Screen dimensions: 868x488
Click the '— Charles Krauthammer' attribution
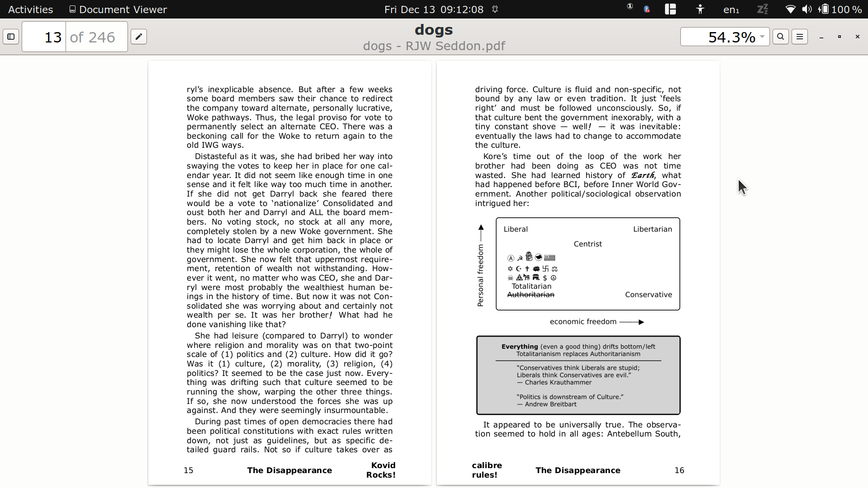tap(554, 382)
